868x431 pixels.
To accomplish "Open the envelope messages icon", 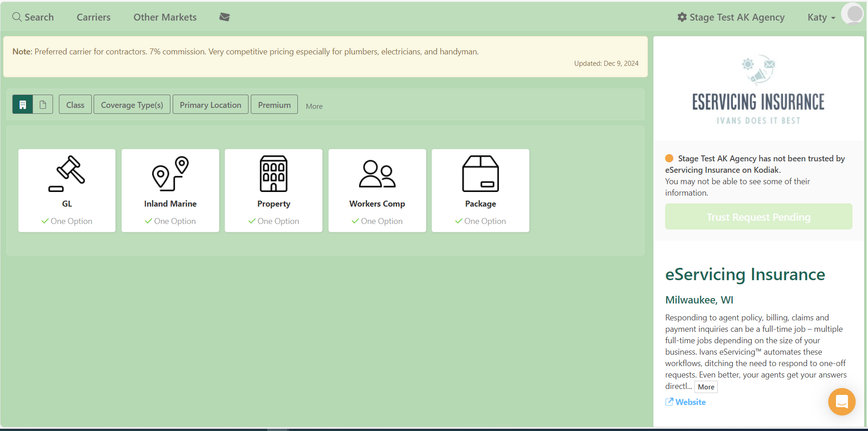I will tap(224, 17).
